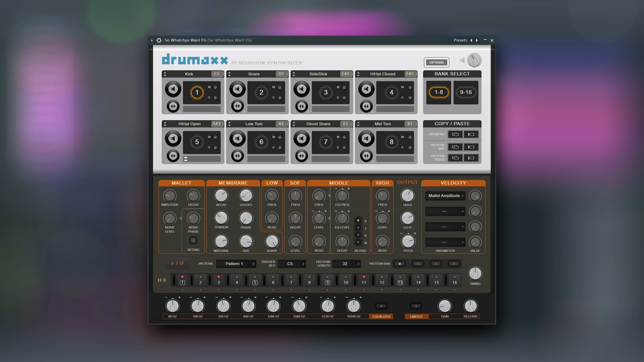Select bank 9-16
Image resolution: width=644 pixels, height=362 pixels.
(466, 92)
